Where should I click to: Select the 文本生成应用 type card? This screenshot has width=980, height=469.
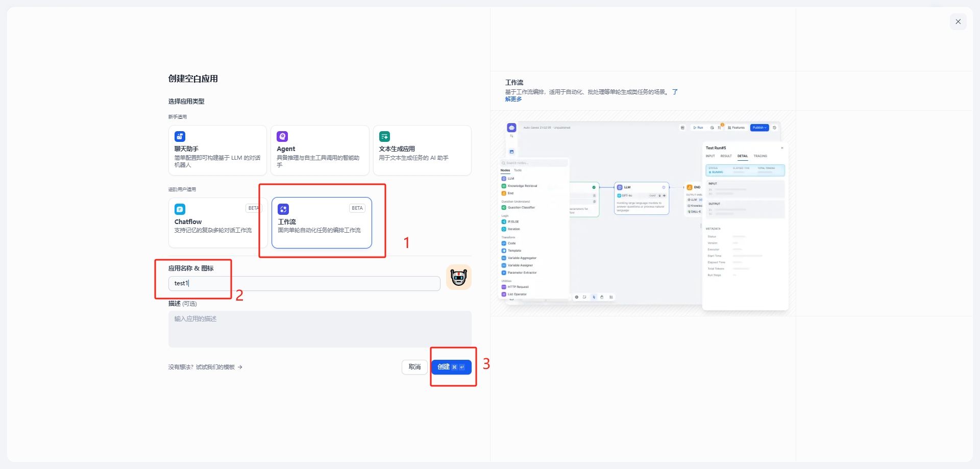point(422,151)
